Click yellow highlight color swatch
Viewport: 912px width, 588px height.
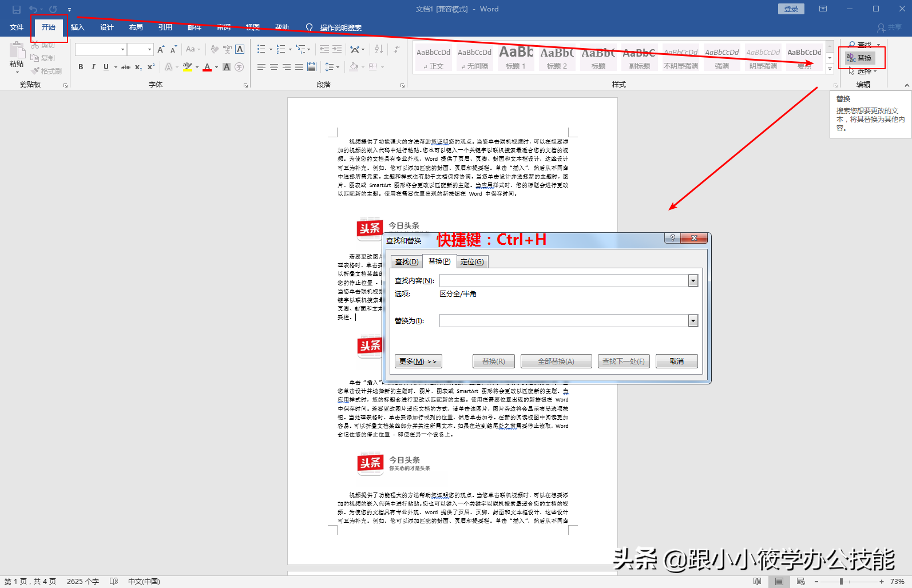tap(188, 67)
